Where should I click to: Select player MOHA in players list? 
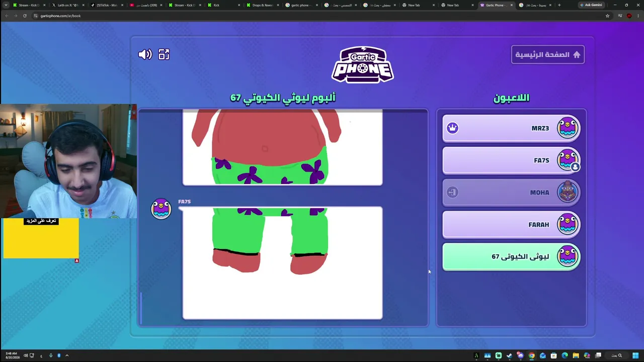(511, 193)
